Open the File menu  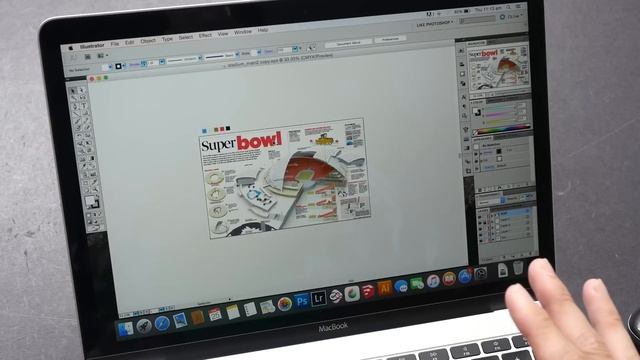(x=115, y=44)
